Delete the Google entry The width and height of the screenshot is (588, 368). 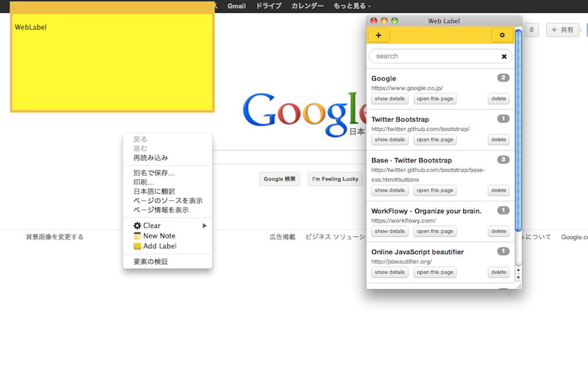coord(499,99)
